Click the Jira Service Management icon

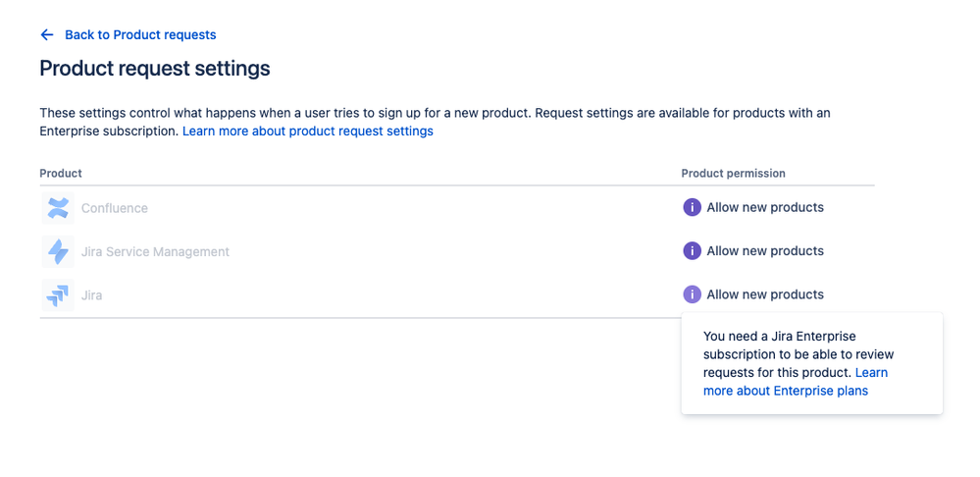pos(58,251)
